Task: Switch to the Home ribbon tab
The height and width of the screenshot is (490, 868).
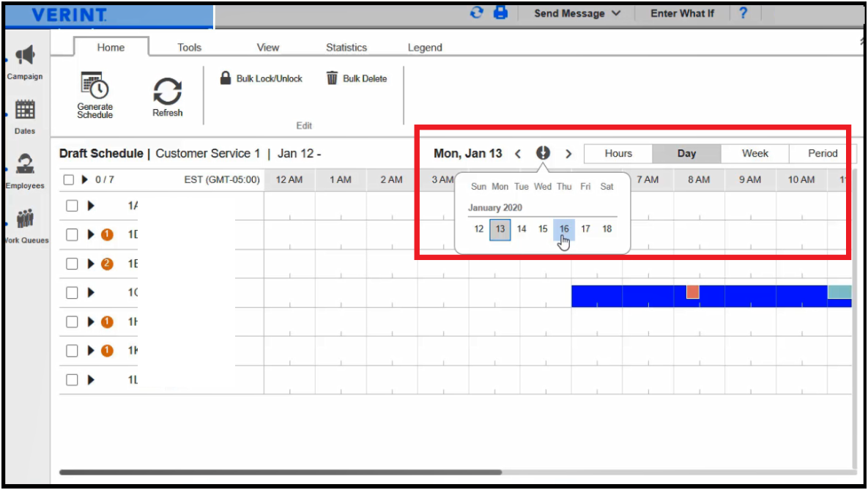Action: tap(111, 47)
